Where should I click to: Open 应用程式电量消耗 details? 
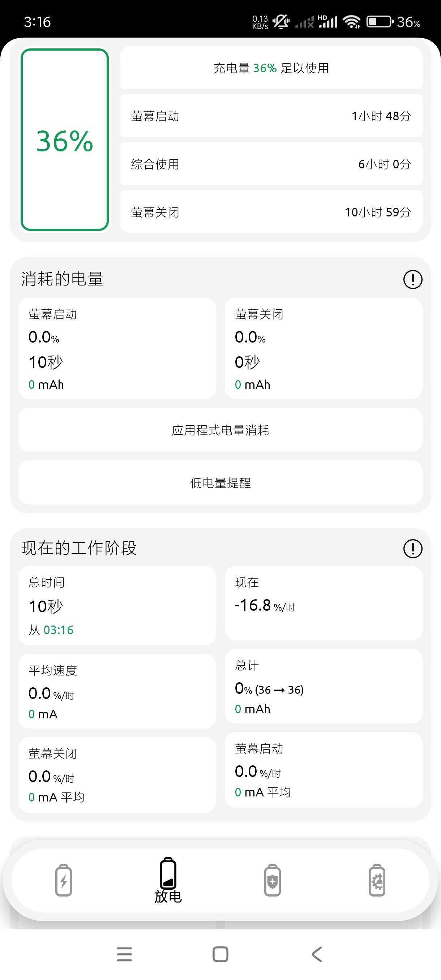coord(220,430)
